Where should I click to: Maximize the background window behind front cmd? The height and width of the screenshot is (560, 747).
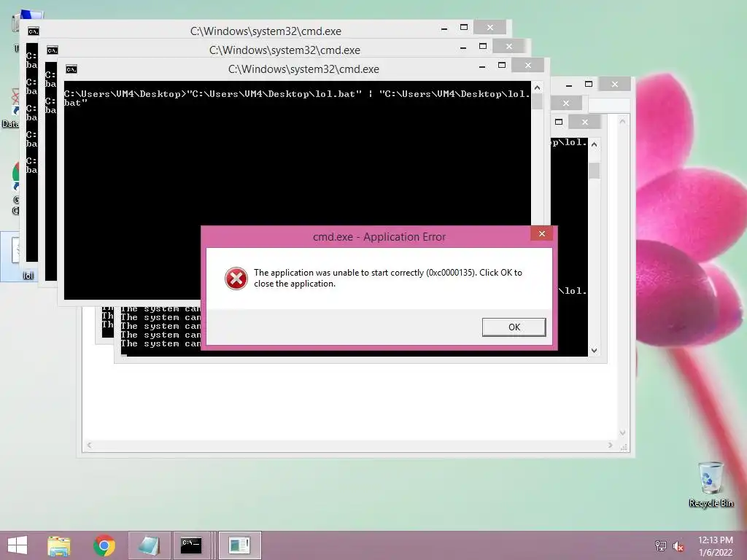[x=589, y=85]
